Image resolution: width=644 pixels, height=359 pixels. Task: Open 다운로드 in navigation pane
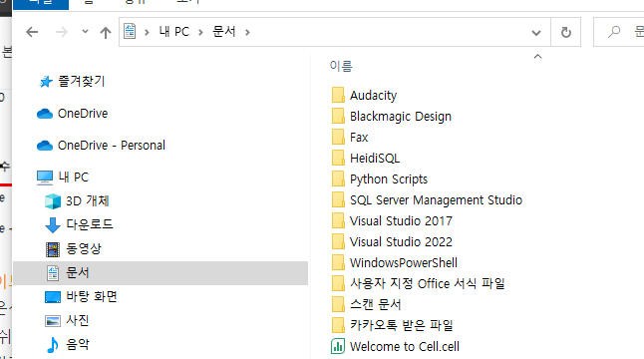90,224
